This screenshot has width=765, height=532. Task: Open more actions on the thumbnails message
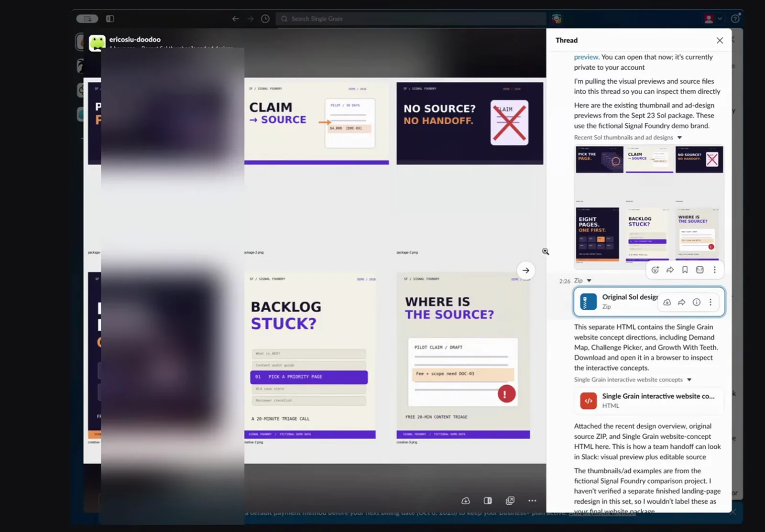point(715,270)
